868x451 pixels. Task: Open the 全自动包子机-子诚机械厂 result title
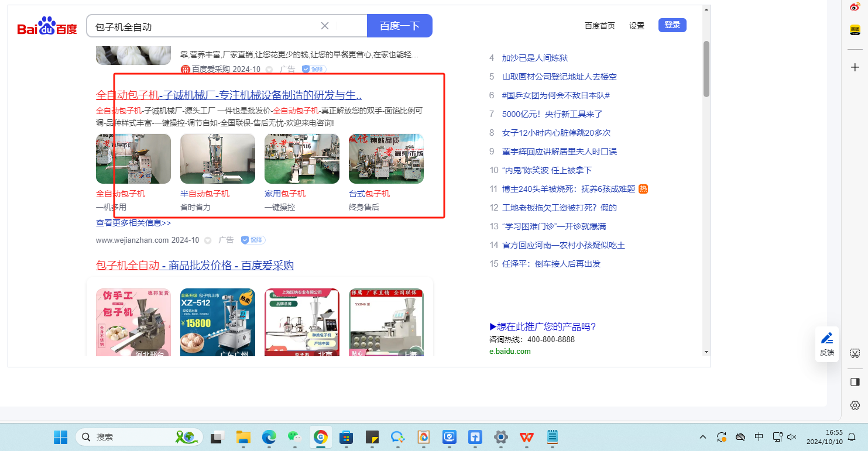[x=229, y=95]
